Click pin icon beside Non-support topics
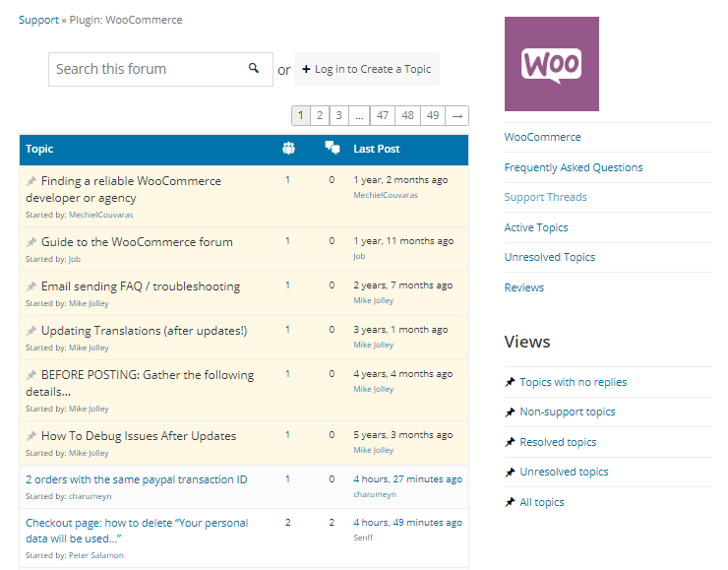728x570 pixels. coord(510,412)
